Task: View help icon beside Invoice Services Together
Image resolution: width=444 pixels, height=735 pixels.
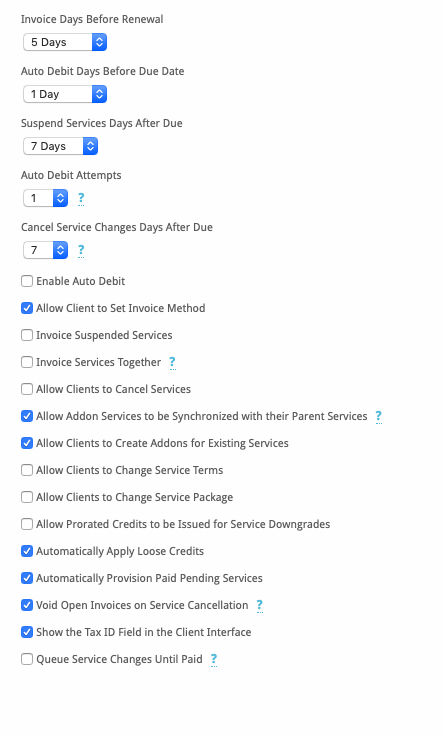Action: point(173,363)
